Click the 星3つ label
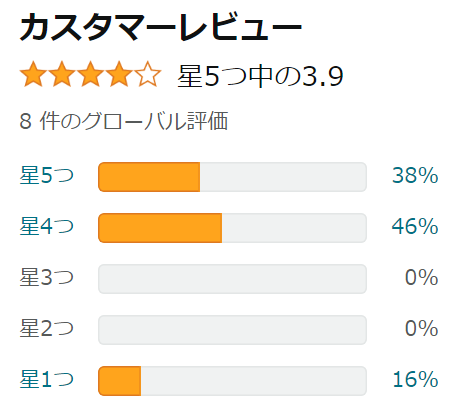Viewport: 457px width, 410px height. 47,277
